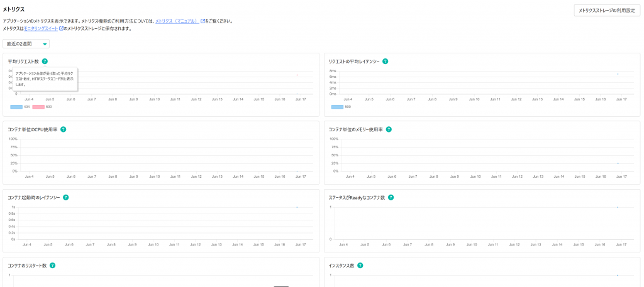Follow the モニタリングスイート link
Image resolution: width=644 pixels, height=287 pixels.
point(41,29)
